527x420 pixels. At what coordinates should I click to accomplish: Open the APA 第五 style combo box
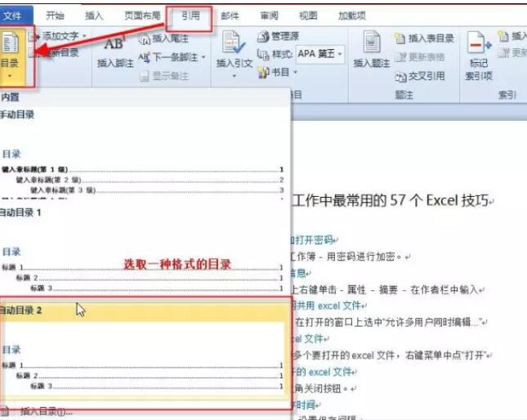point(320,54)
